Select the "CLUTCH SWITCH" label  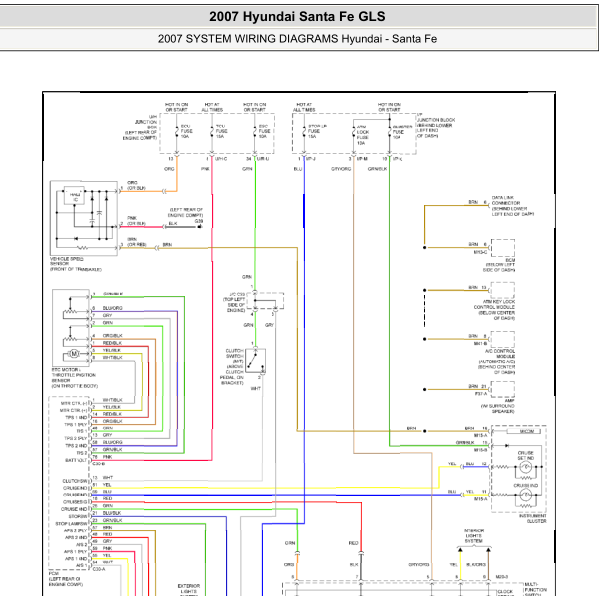[x=232, y=366]
